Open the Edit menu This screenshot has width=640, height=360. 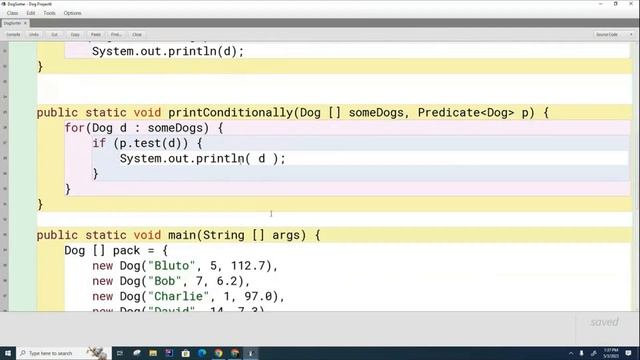click(x=31, y=13)
